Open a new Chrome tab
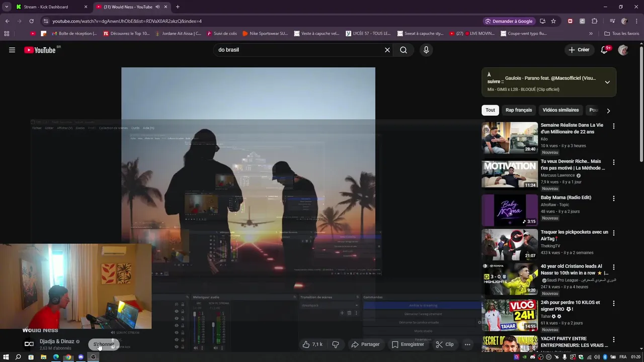 pyautogui.click(x=178, y=7)
